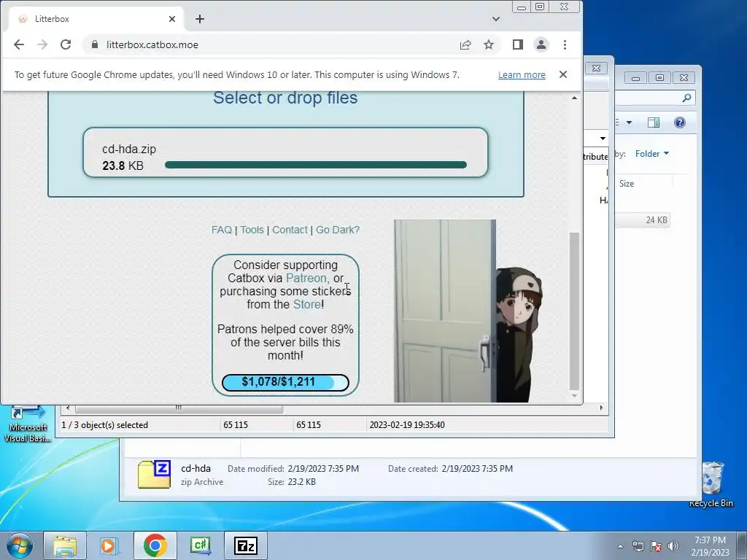Open Explorer help question mark icon
Image resolution: width=747 pixels, height=560 pixels.
[680, 122]
